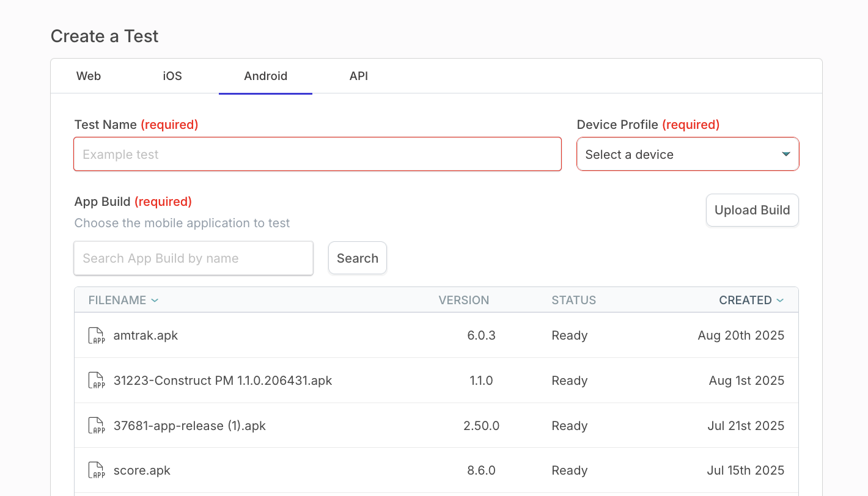Switch to the Web tab
868x496 pixels.
88,76
